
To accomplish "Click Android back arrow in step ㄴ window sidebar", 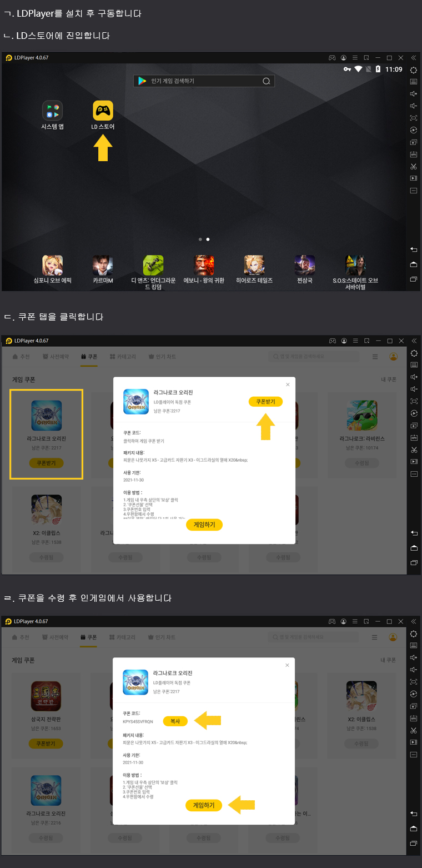I will (x=414, y=250).
